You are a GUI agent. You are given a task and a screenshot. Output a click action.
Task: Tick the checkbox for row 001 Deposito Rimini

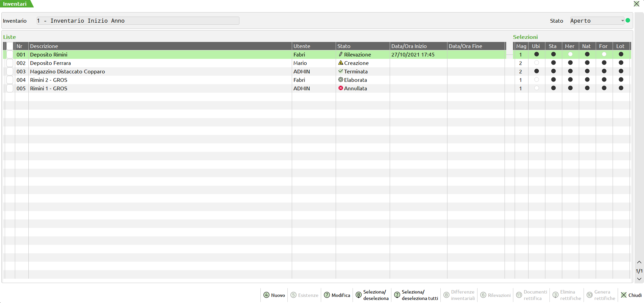click(10, 54)
